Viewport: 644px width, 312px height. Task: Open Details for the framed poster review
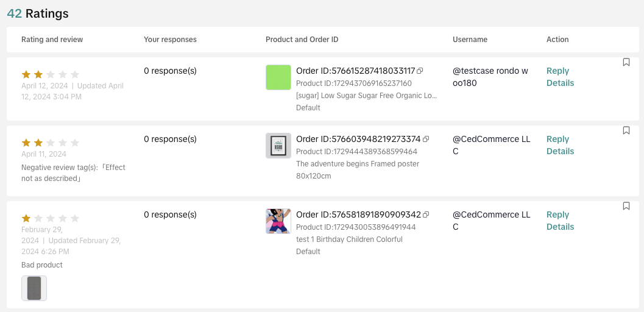coord(560,151)
